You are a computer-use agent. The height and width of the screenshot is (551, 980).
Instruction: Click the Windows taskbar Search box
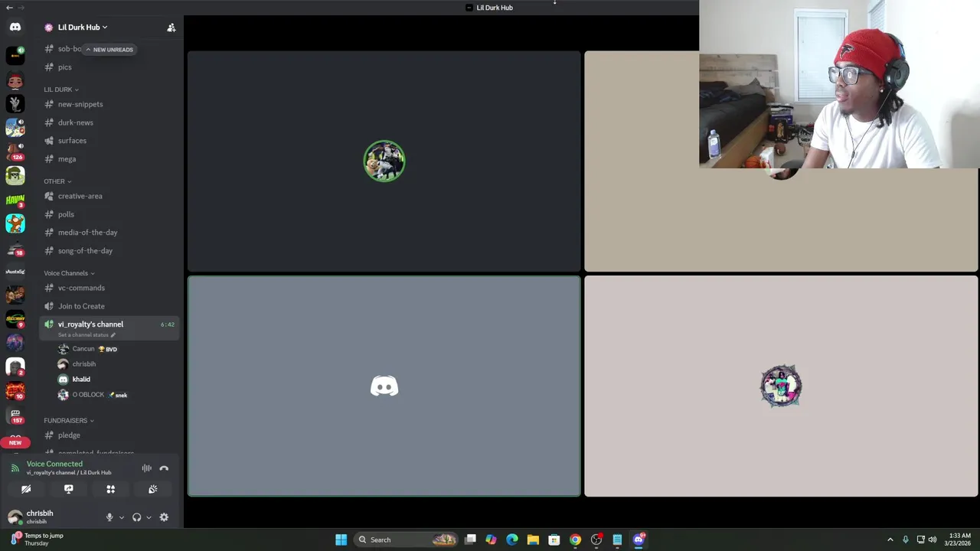coord(407,540)
